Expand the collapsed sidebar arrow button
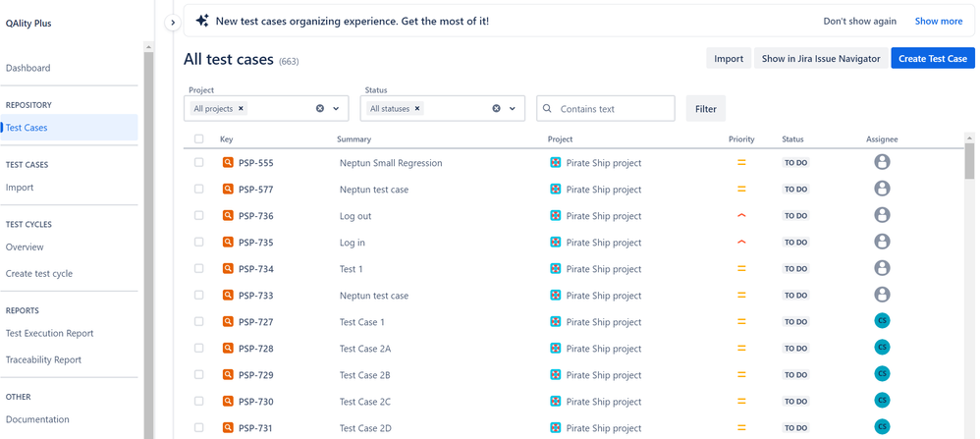Image resolution: width=980 pixels, height=439 pixels. coord(173,22)
